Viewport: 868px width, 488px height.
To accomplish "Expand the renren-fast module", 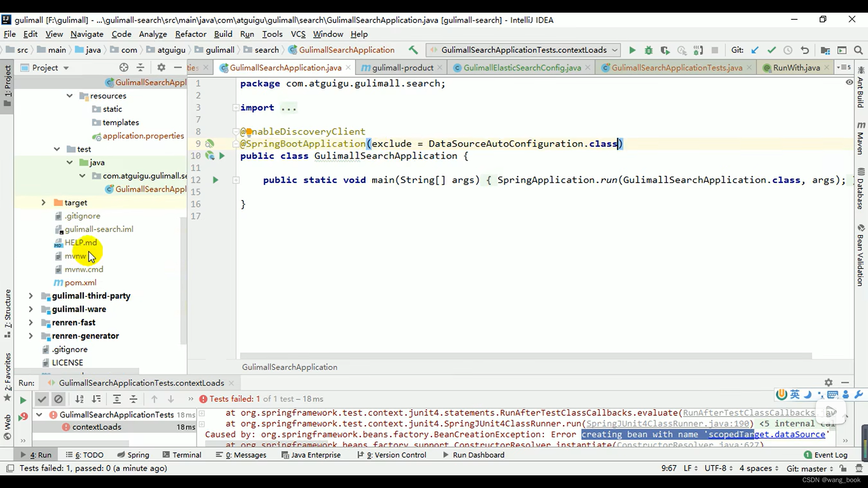I will click(x=31, y=323).
